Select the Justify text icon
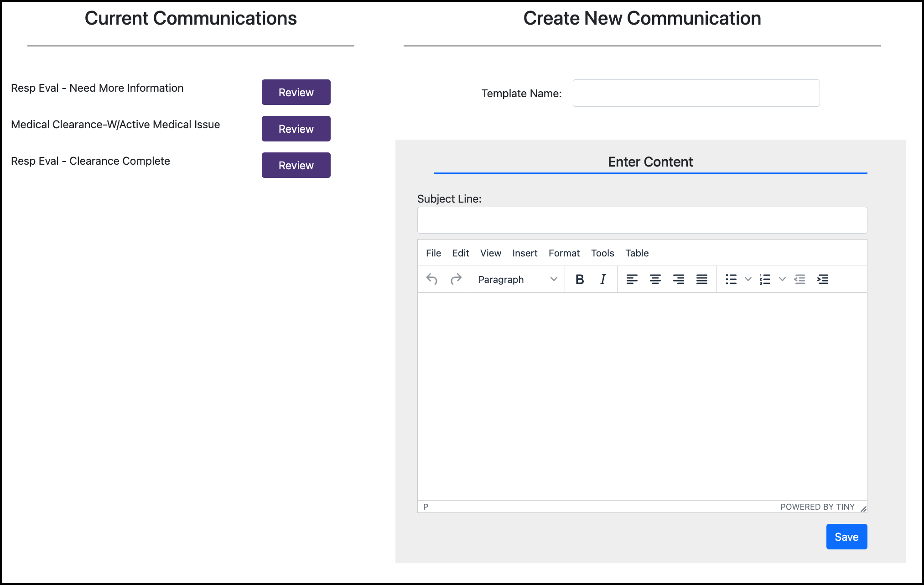 702,279
